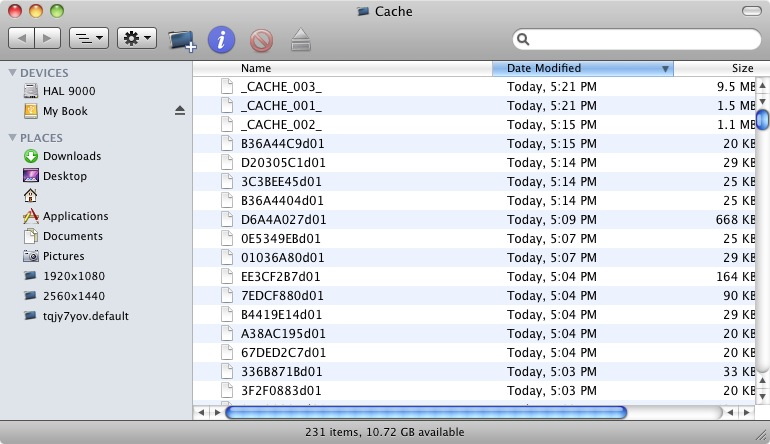Image resolution: width=770 pixels, height=444 pixels.
Task: Collapse the DEVICES section triangle
Action: pos(13,73)
